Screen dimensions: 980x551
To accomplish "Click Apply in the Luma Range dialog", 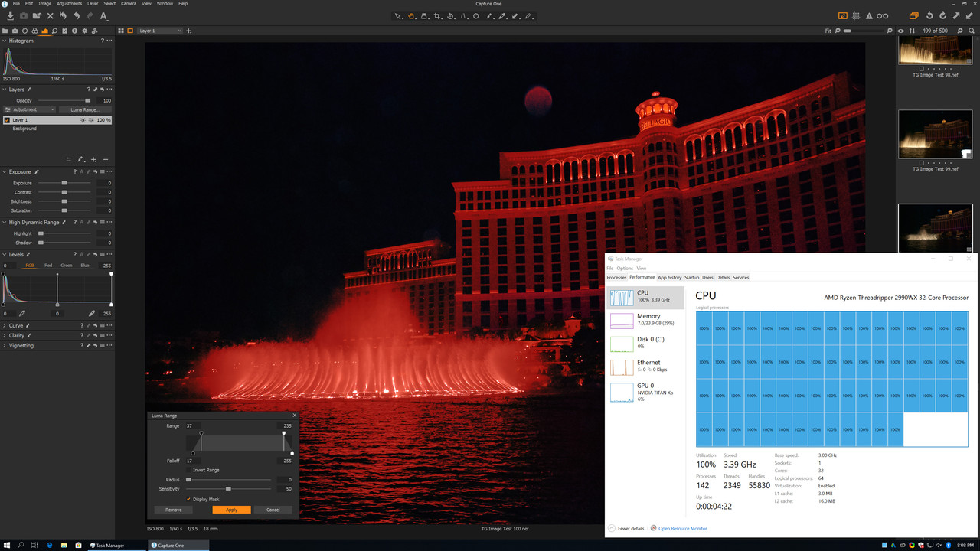I will pos(231,509).
